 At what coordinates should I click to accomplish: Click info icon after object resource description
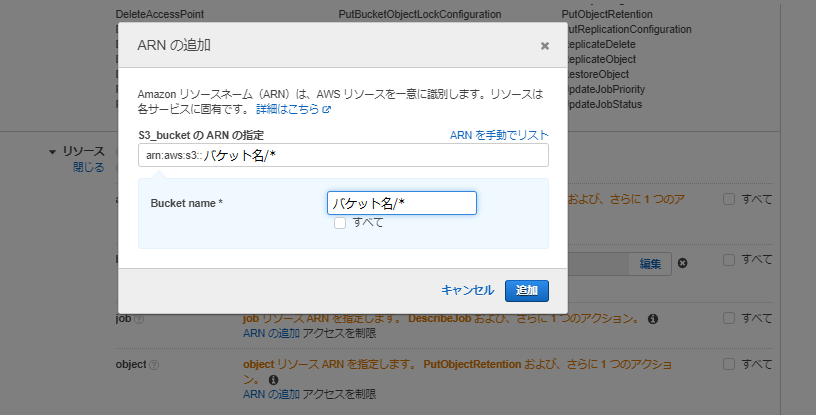(x=273, y=380)
